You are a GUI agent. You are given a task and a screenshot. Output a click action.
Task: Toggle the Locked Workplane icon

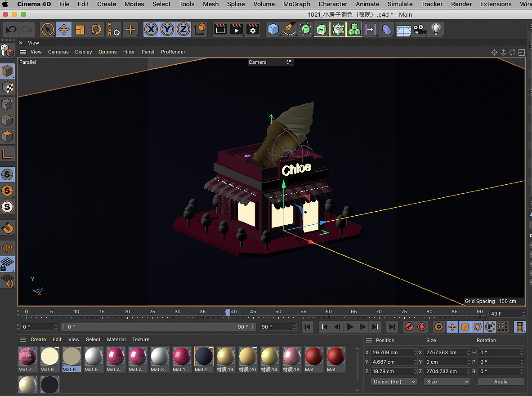(8, 264)
